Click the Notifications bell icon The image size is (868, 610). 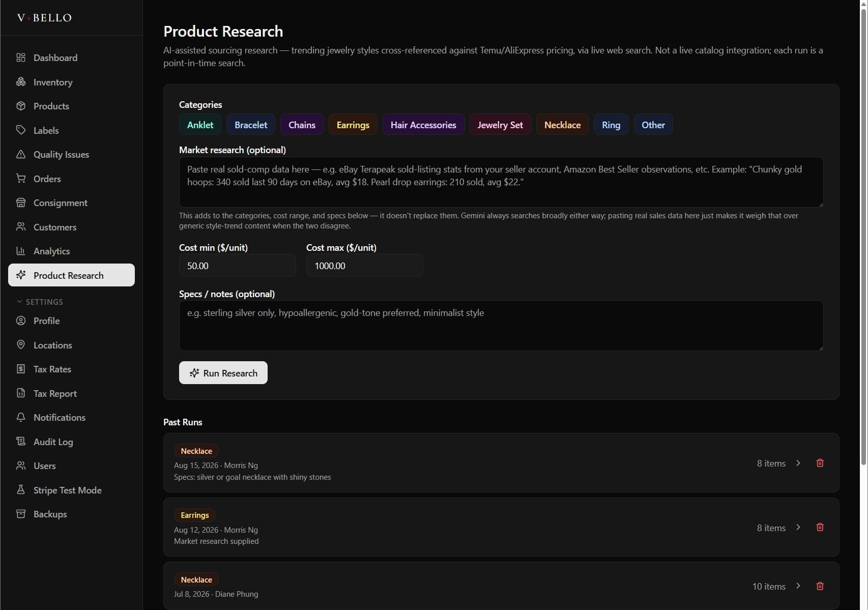(x=21, y=417)
